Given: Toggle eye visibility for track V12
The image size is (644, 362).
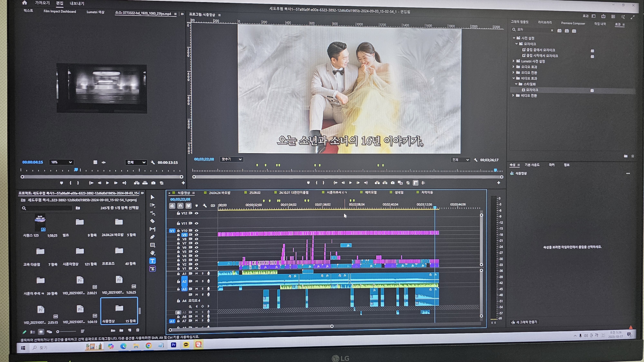Looking at the screenshot, I should pyautogui.click(x=196, y=213).
